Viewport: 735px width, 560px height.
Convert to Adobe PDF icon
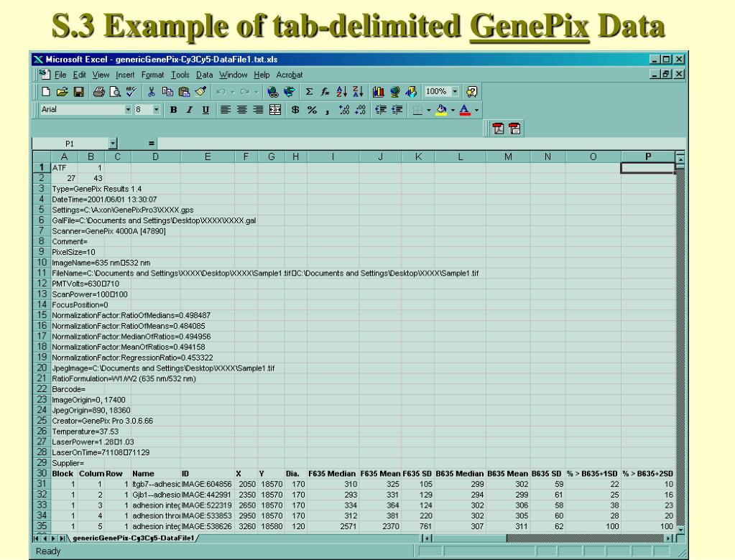click(499, 129)
